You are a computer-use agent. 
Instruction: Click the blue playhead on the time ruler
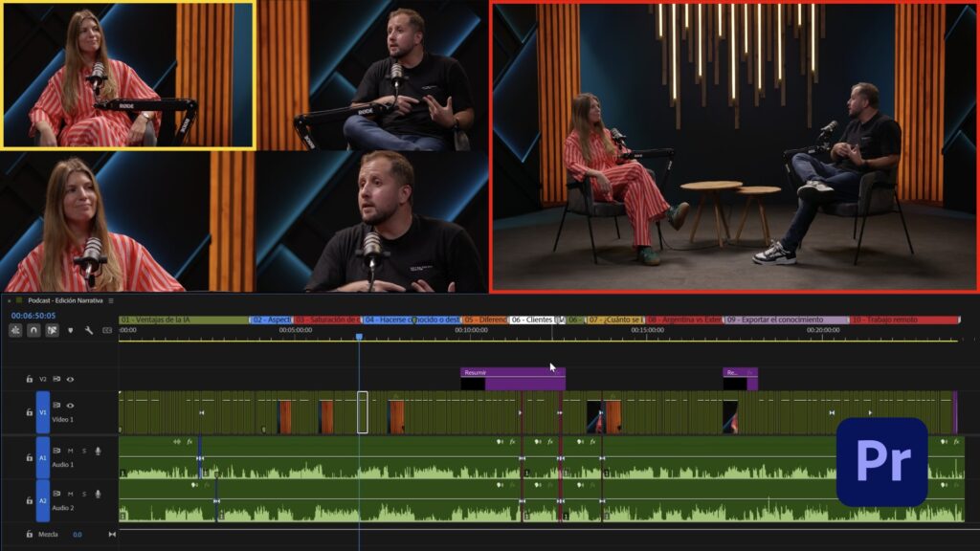pyautogui.click(x=359, y=337)
